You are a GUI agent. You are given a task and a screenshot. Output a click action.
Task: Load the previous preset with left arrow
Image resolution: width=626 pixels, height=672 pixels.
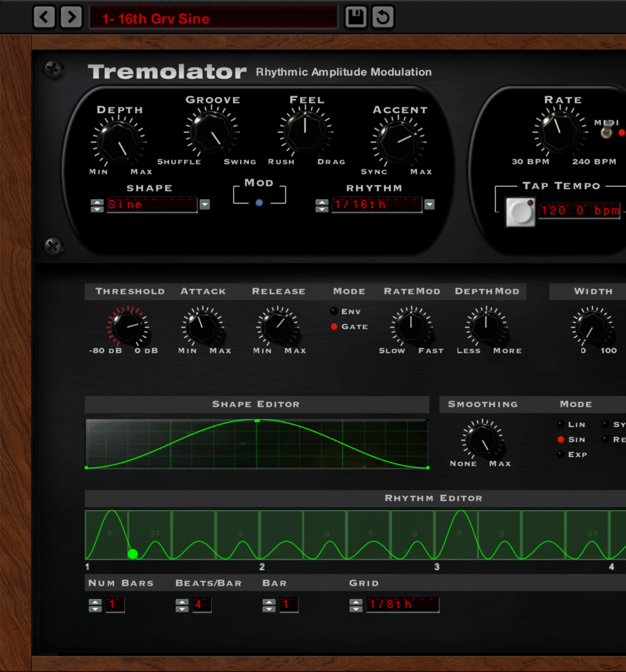(44, 17)
